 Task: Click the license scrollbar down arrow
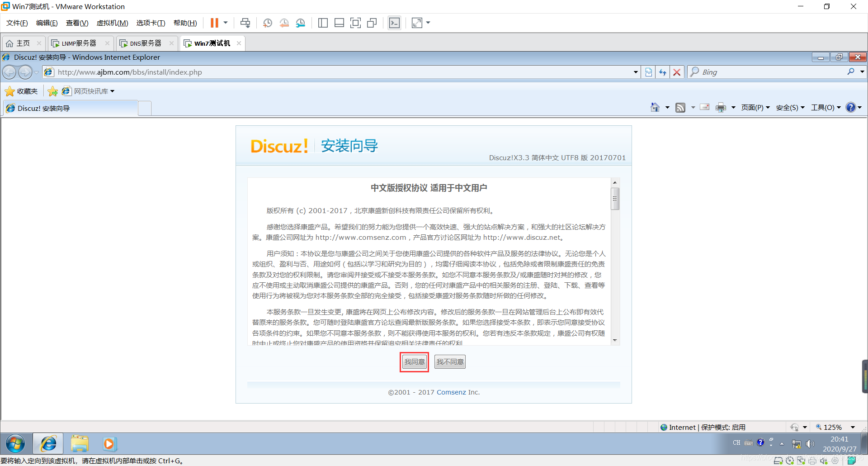coord(615,340)
